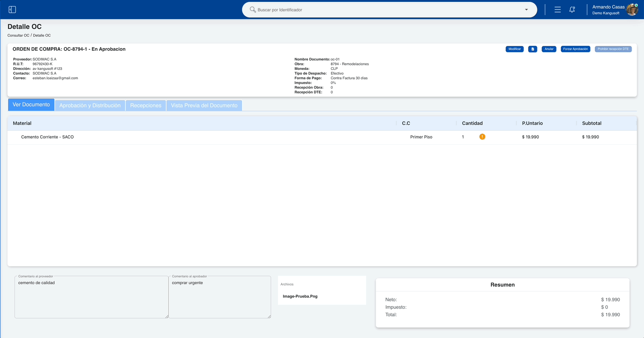Viewport: 644px width, 338px height.
Task: Open the Image-Prueba.Png file
Action: pos(300,296)
